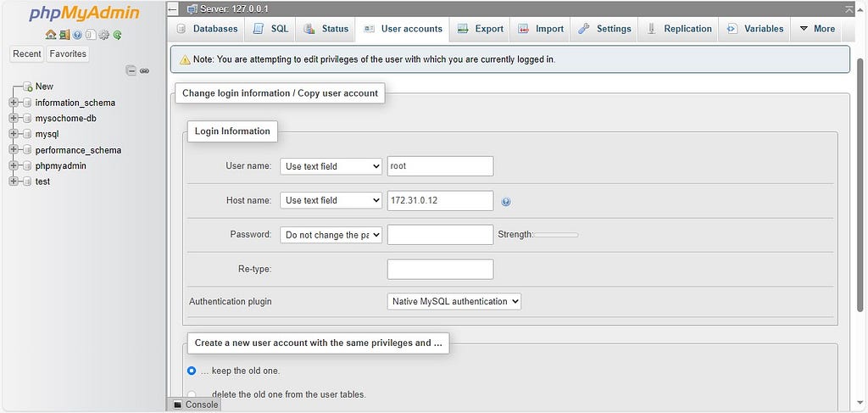Screen dimensions: 868x413
Task: Open phpMyAdmin documentation question-mark icon
Action: tap(77, 35)
